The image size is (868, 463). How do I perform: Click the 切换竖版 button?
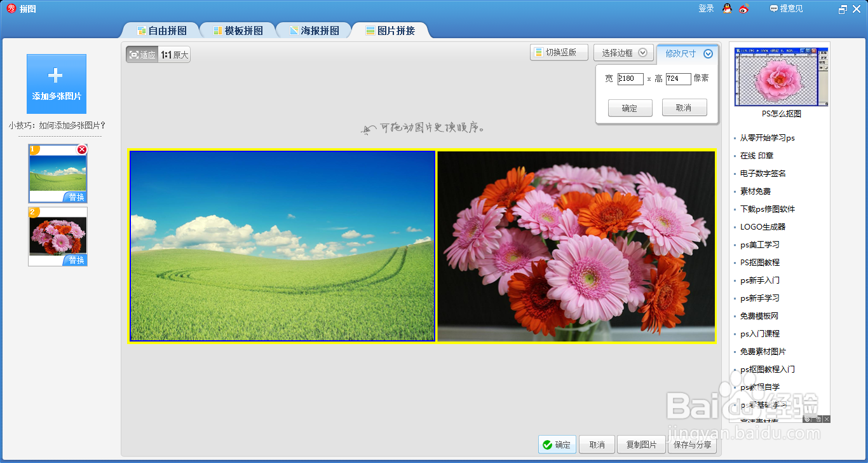[559, 53]
